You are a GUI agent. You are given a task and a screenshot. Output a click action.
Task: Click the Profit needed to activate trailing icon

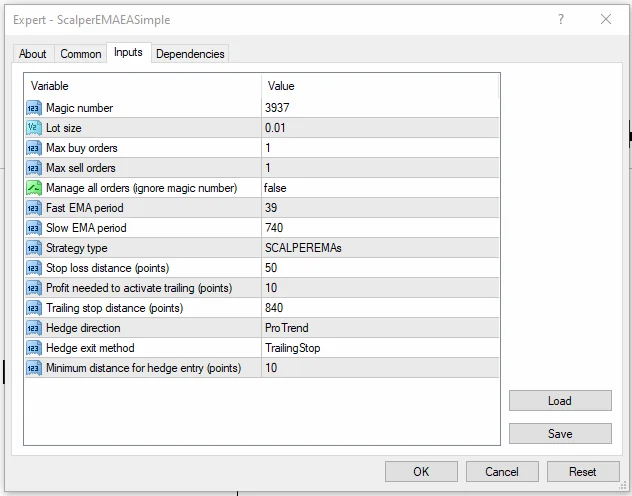click(x=34, y=288)
